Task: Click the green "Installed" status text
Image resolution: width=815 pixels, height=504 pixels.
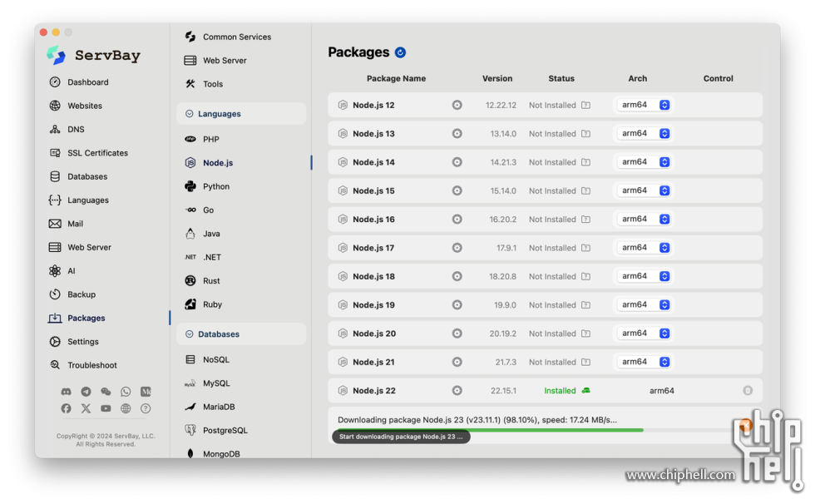Action: [x=560, y=391]
